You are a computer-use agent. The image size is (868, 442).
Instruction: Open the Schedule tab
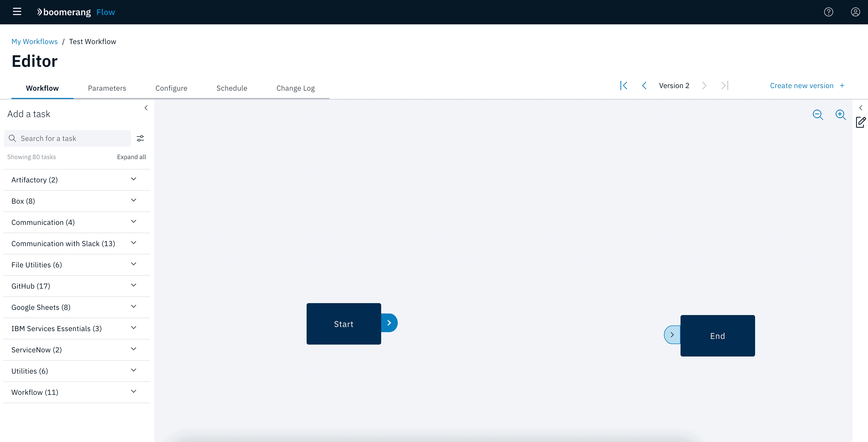[232, 88]
